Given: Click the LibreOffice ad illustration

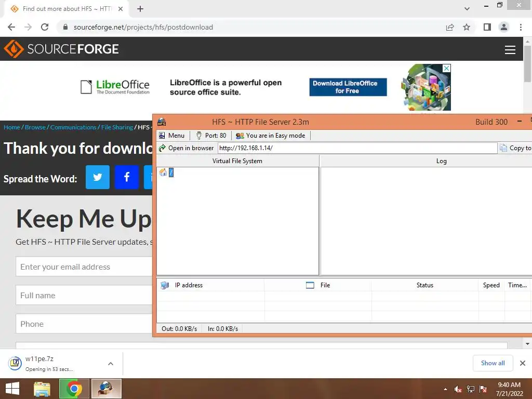Looking at the screenshot, I should 425,88.
